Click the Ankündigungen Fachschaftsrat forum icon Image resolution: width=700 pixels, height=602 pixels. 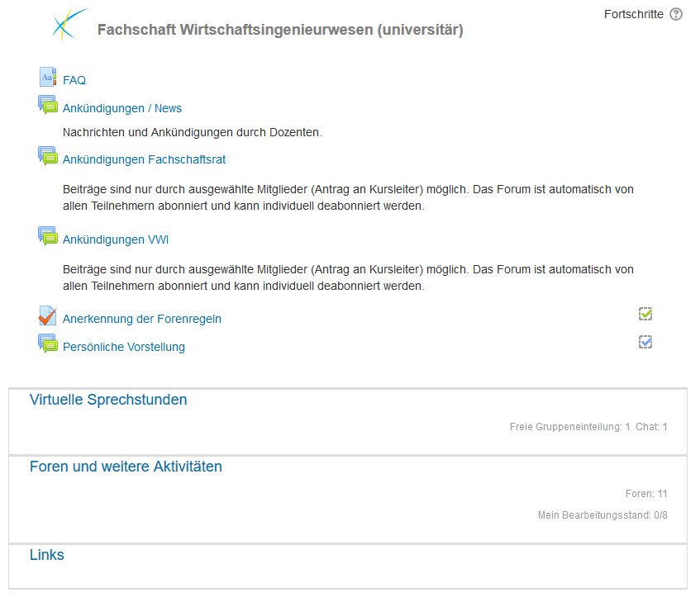pos(48,156)
